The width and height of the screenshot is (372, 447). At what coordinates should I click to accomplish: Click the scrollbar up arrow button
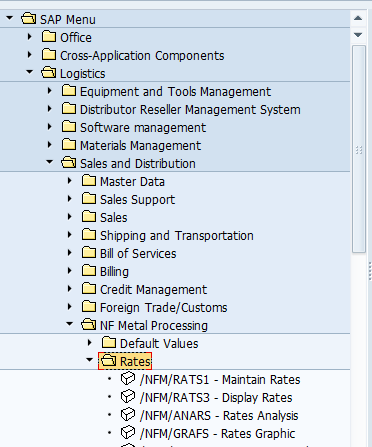[358, 18]
